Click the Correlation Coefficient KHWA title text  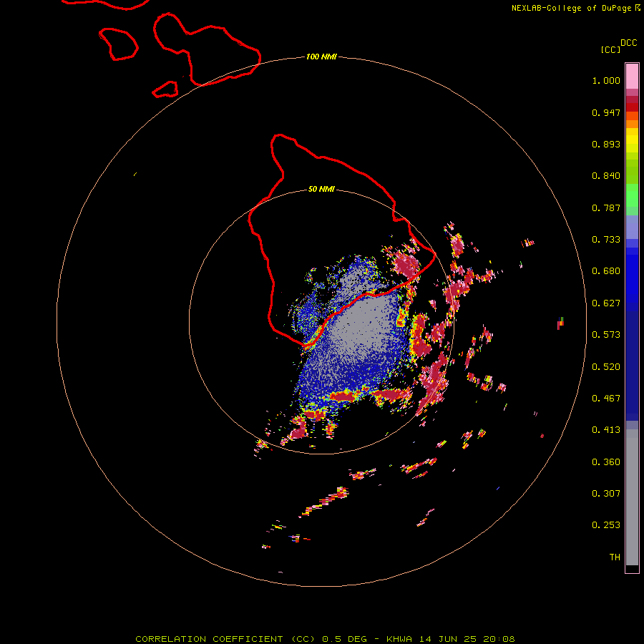(x=325, y=639)
